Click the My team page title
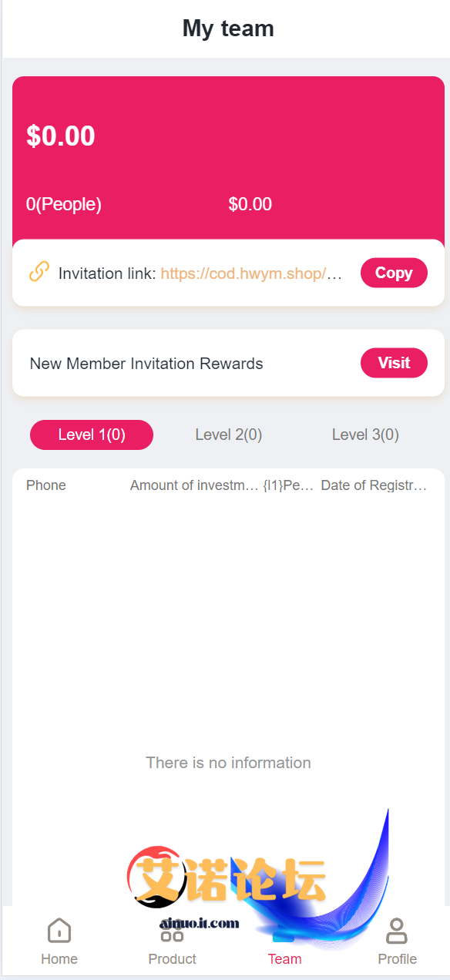 pyautogui.click(x=228, y=29)
